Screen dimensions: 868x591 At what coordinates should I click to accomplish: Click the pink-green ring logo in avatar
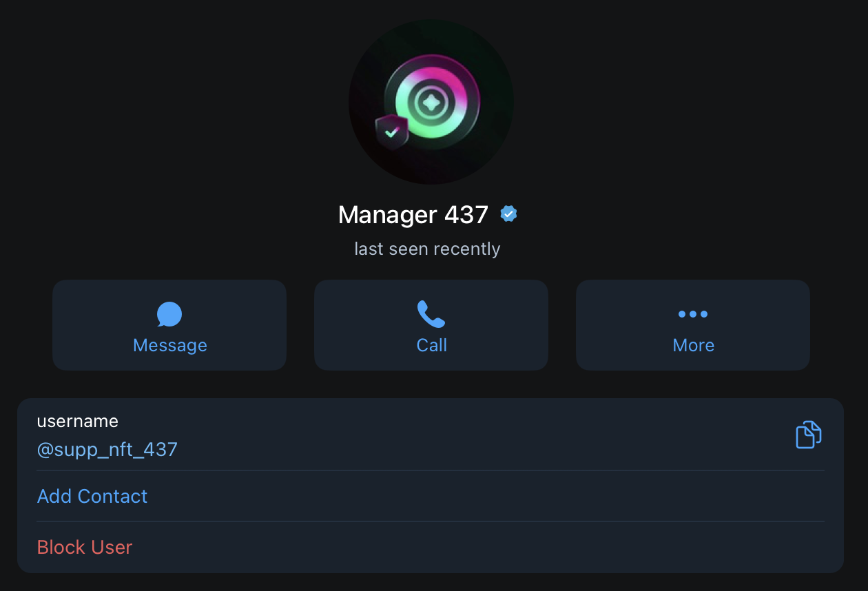(432, 102)
